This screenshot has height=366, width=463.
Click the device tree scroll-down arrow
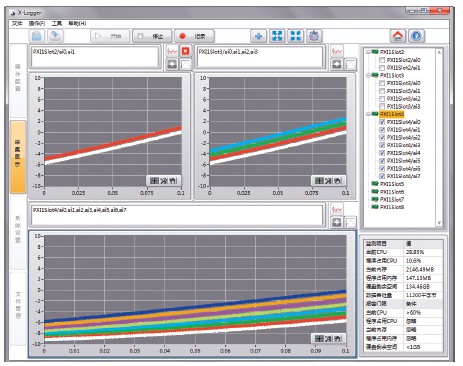[x=439, y=223]
